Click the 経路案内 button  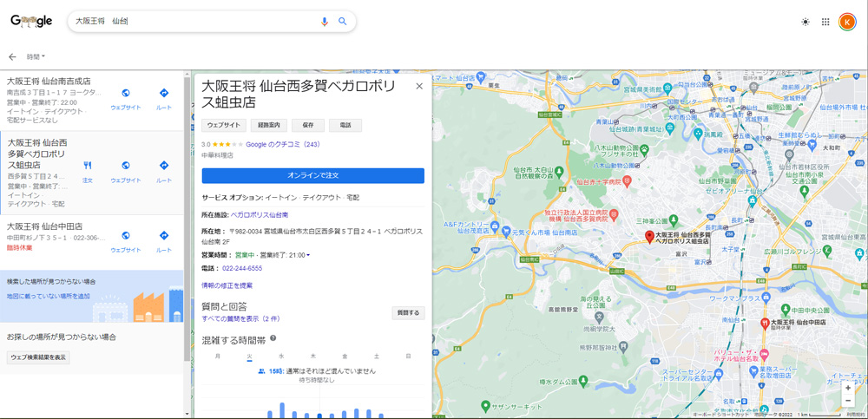tap(269, 125)
